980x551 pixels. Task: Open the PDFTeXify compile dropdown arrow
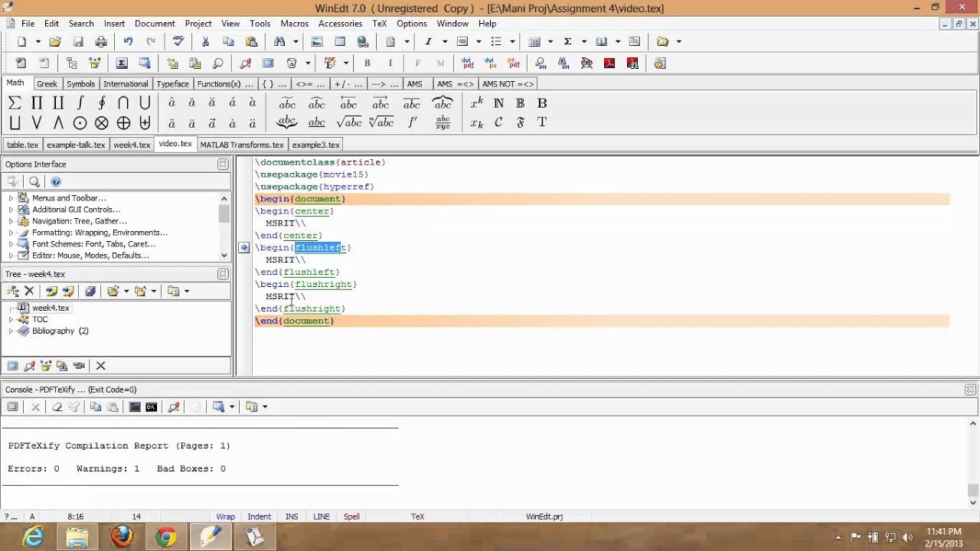point(346,64)
